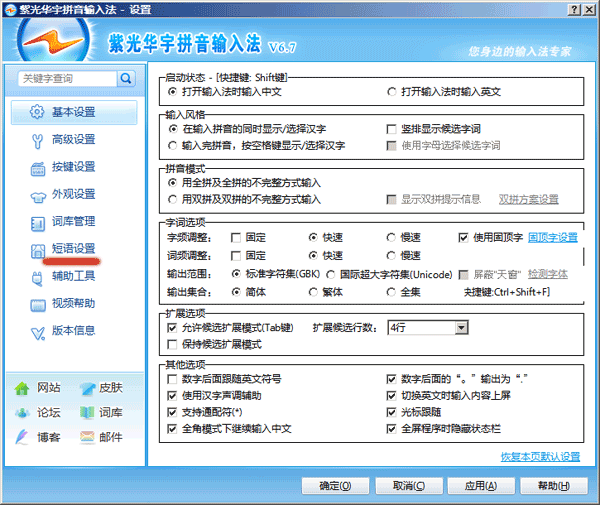Click the icon beside 短语设置
The image size is (600, 505).
(38, 251)
